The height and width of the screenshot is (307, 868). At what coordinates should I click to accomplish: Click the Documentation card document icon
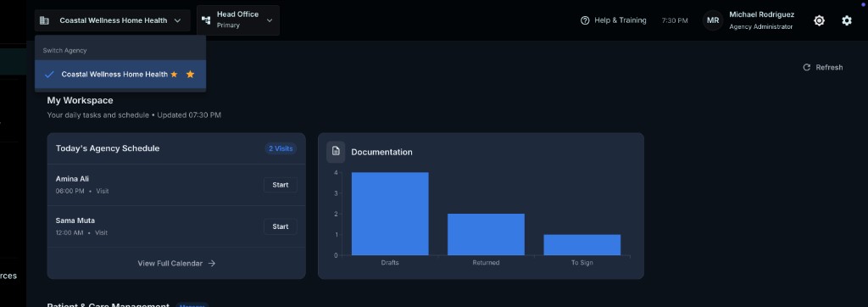[x=336, y=152]
